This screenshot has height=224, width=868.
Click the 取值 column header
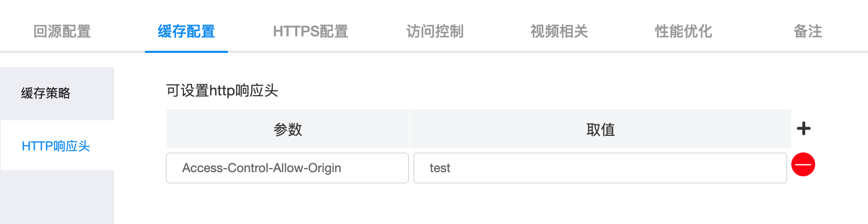pyautogui.click(x=601, y=129)
